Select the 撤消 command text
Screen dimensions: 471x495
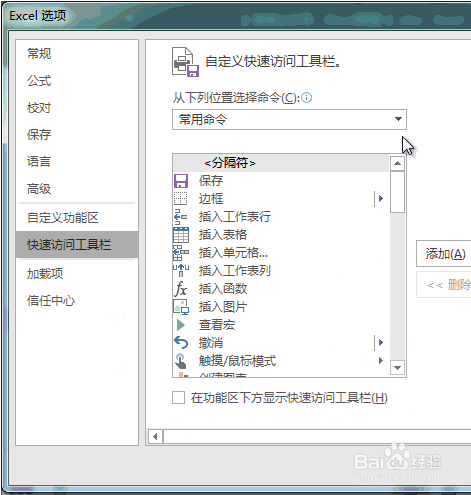(211, 343)
